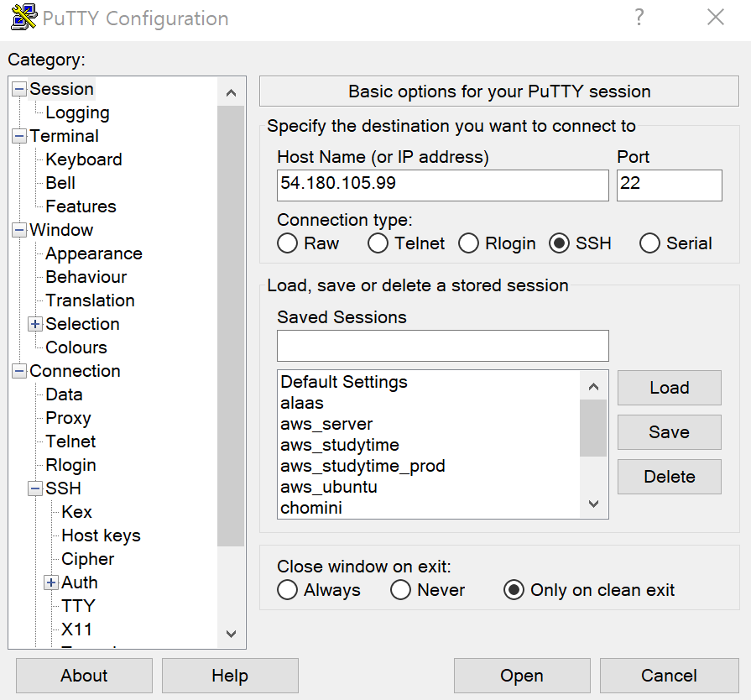Screen dimensions: 751x700
Task: Open the Cipher category
Action: click(87, 559)
